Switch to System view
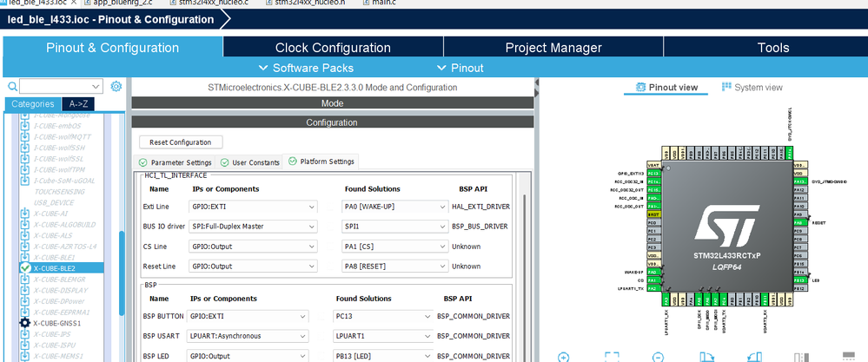868x362 pixels. point(752,88)
